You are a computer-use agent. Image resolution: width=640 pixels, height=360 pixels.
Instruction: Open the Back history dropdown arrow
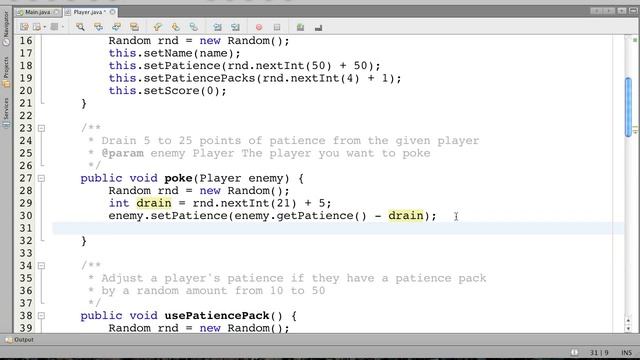[x=44, y=27]
